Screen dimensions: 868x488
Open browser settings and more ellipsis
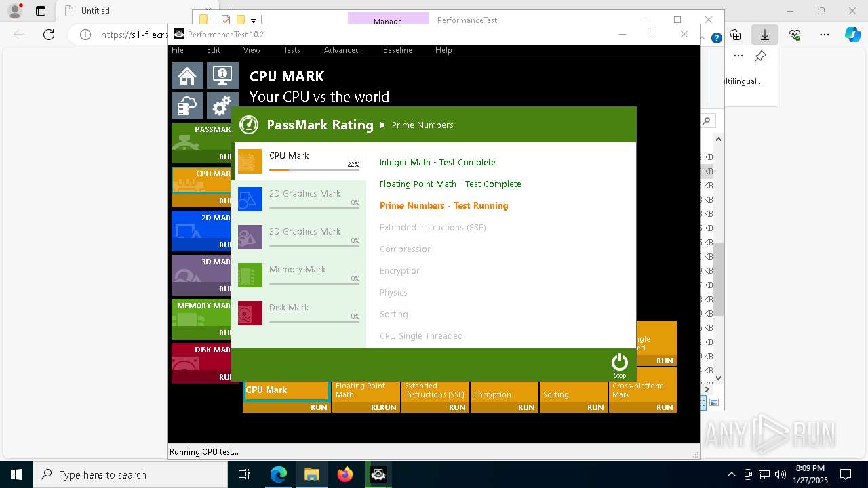pos(825,35)
